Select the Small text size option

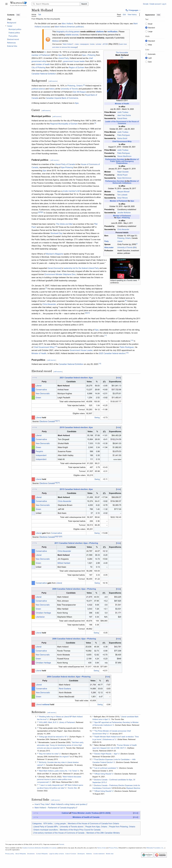[146, 24]
